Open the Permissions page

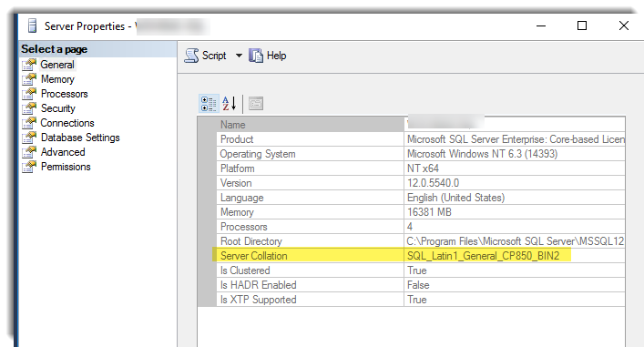[x=66, y=167]
